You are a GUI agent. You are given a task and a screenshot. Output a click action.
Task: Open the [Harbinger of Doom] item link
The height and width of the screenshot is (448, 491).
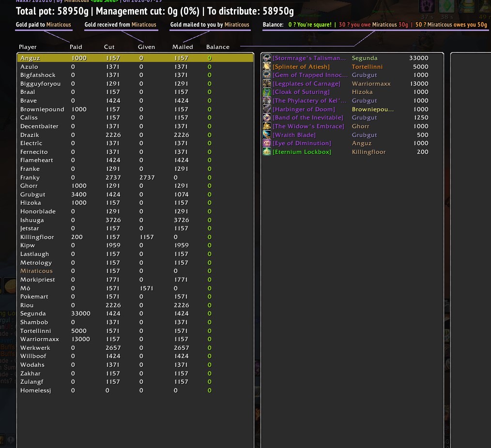pyautogui.click(x=304, y=109)
